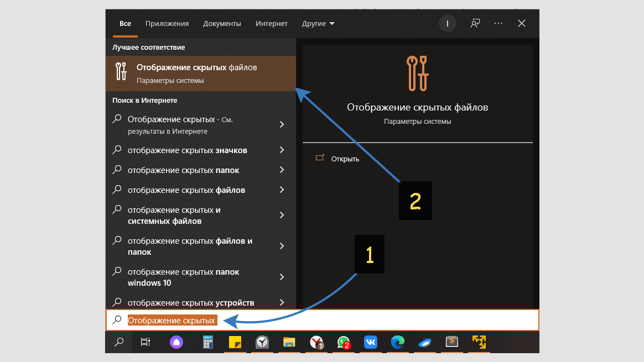Viewport: 644px width, 362px height.
Task: Click the tools icon of the best match
Action: point(121,71)
